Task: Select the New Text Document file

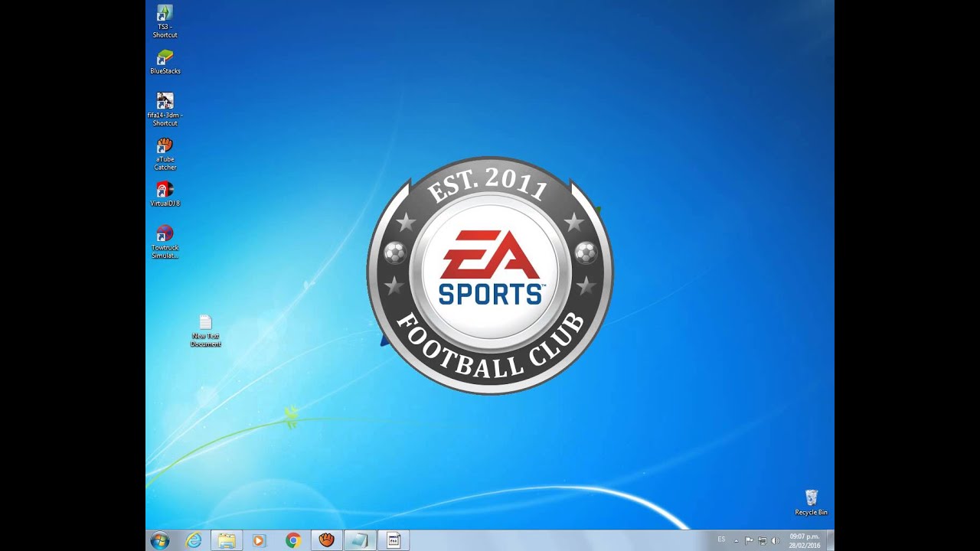Action: coord(205,331)
